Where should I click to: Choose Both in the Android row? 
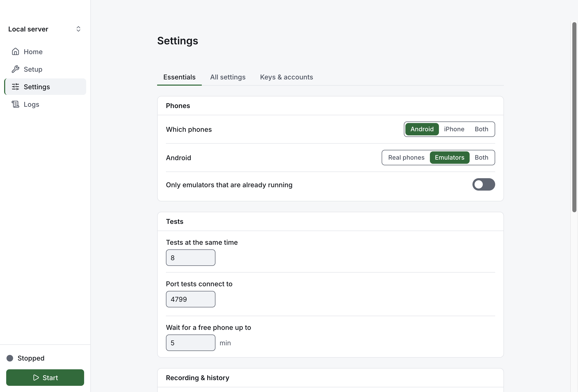[481, 158]
